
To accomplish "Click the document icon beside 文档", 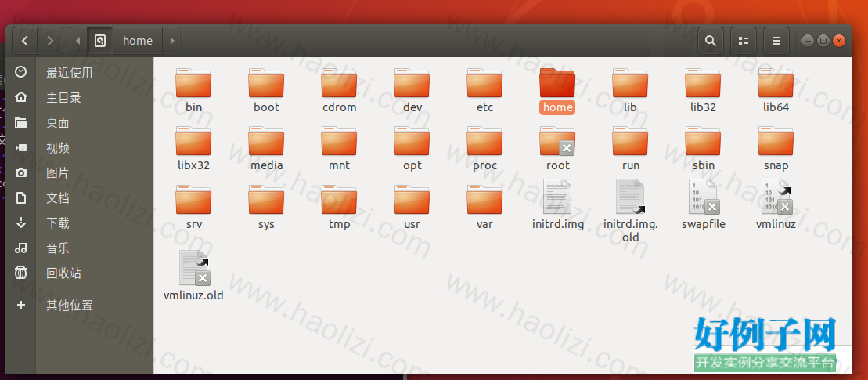I will tap(21, 197).
